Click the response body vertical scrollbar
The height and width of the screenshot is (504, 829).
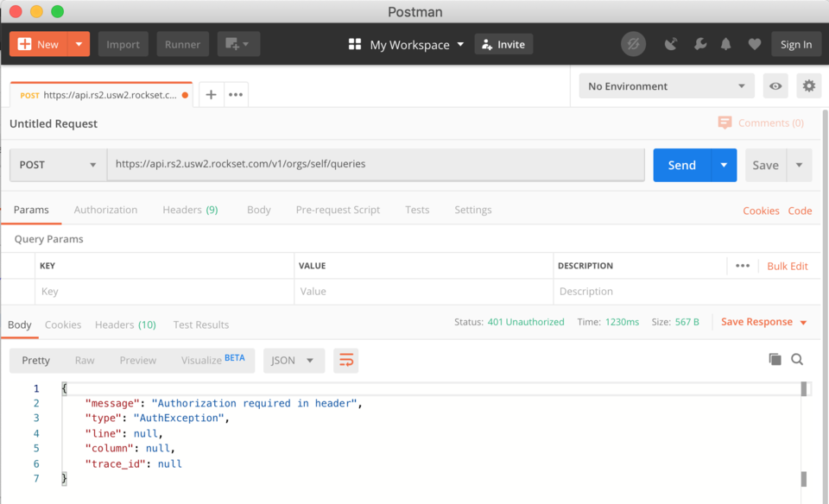[804, 432]
